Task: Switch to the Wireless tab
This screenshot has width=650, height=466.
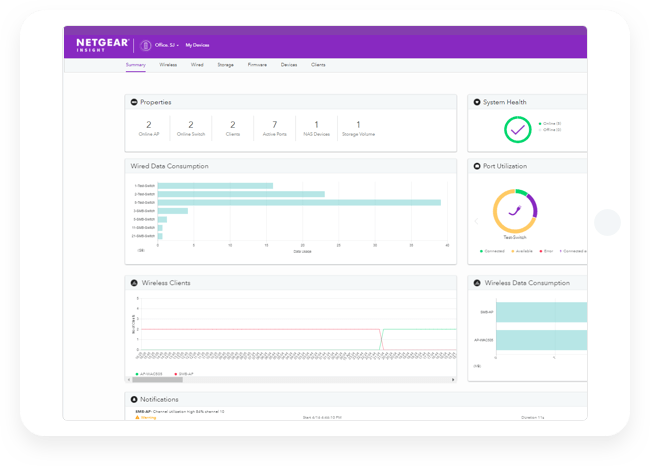Action: (168, 65)
